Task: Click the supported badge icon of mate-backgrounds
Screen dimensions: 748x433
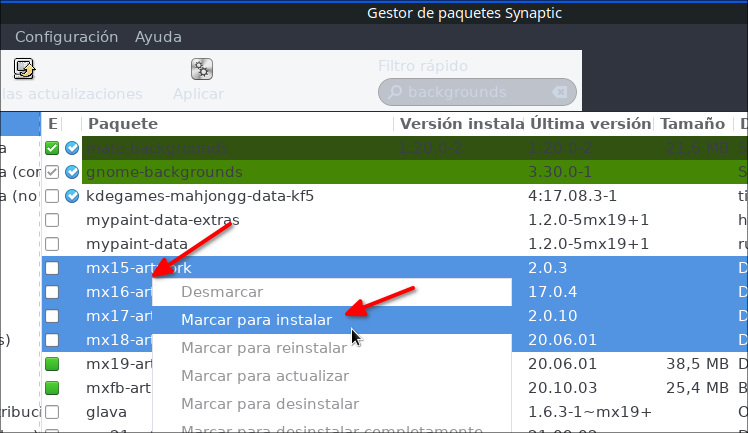Action: [72, 148]
